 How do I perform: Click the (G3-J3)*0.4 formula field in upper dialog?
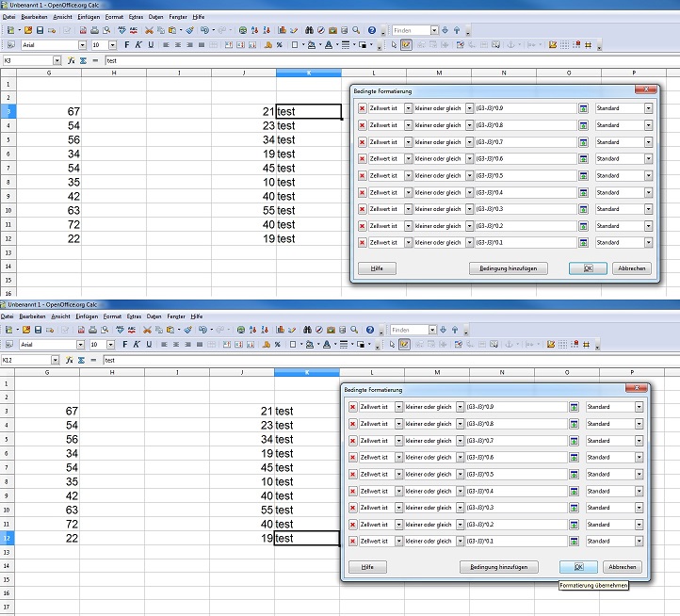(x=526, y=192)
